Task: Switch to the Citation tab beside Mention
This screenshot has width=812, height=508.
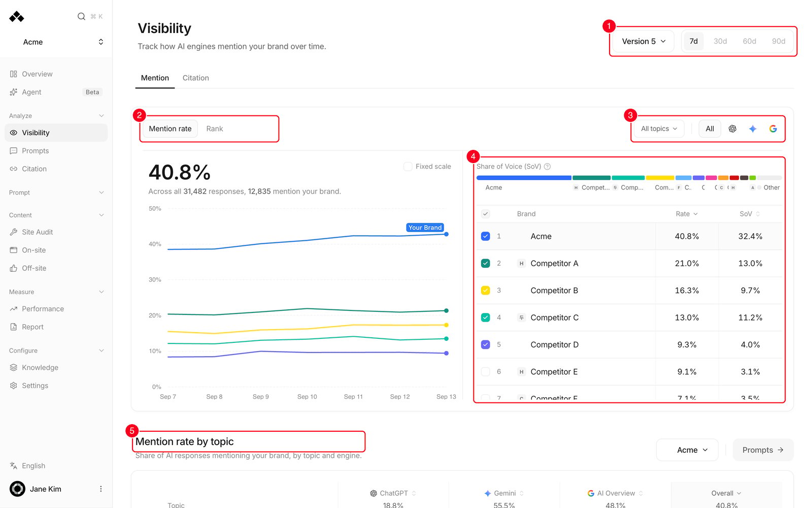Action: click(196, 78)
